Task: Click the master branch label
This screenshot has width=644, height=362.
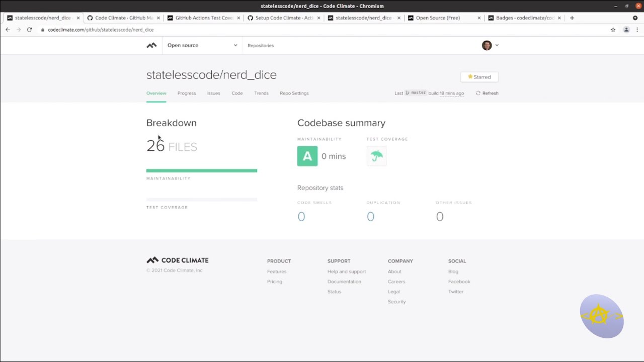Action: coord(416,93)
